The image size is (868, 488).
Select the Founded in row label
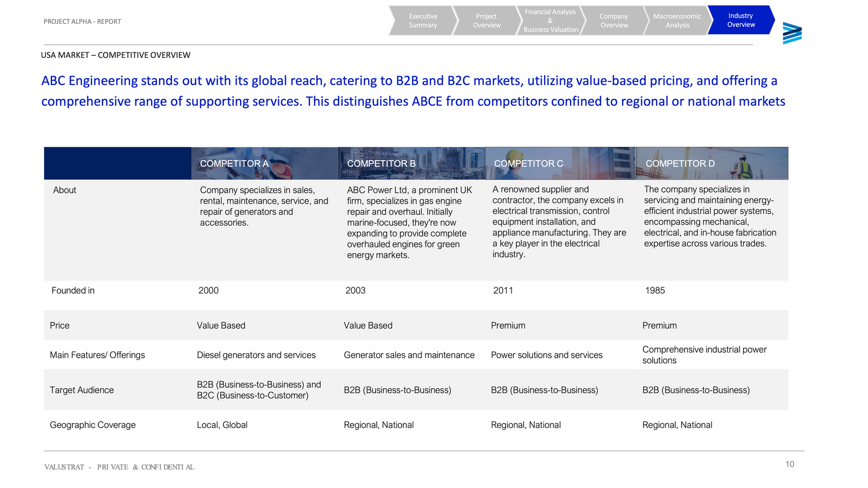pos(73,290)
